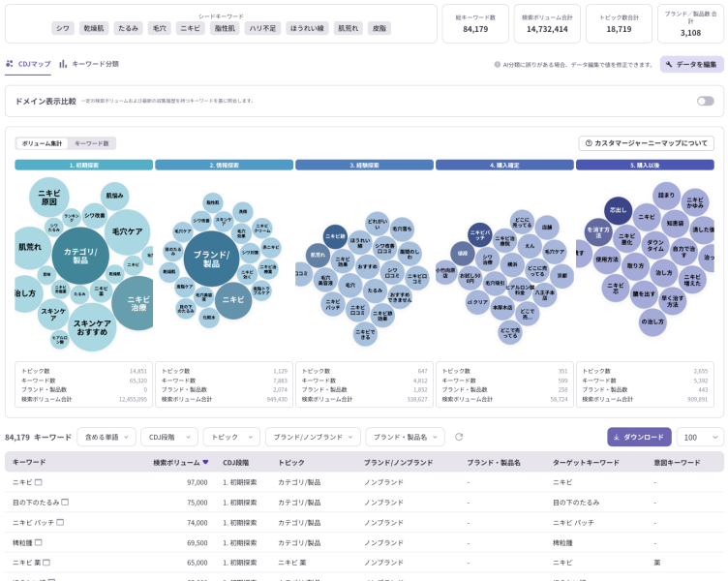Open the 含める単語 dropdown filter

(x=106, y=437)
